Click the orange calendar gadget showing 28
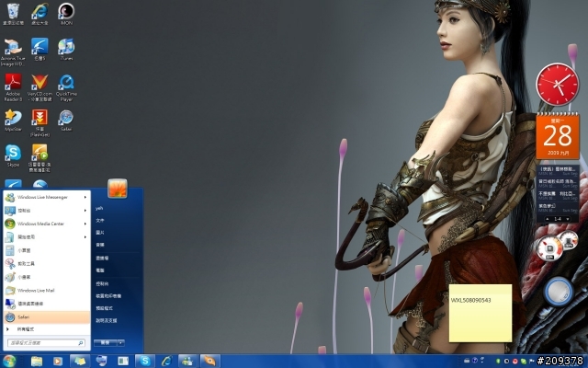 [558, 136]
